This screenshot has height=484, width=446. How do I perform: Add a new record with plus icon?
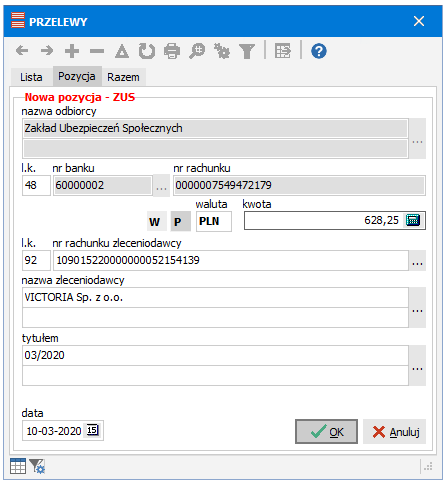click(x=72, y=51)
